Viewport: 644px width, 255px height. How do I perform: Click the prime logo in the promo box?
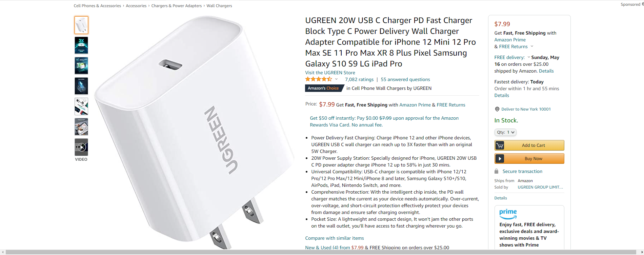pyautogui.click(x=508, y=214)
